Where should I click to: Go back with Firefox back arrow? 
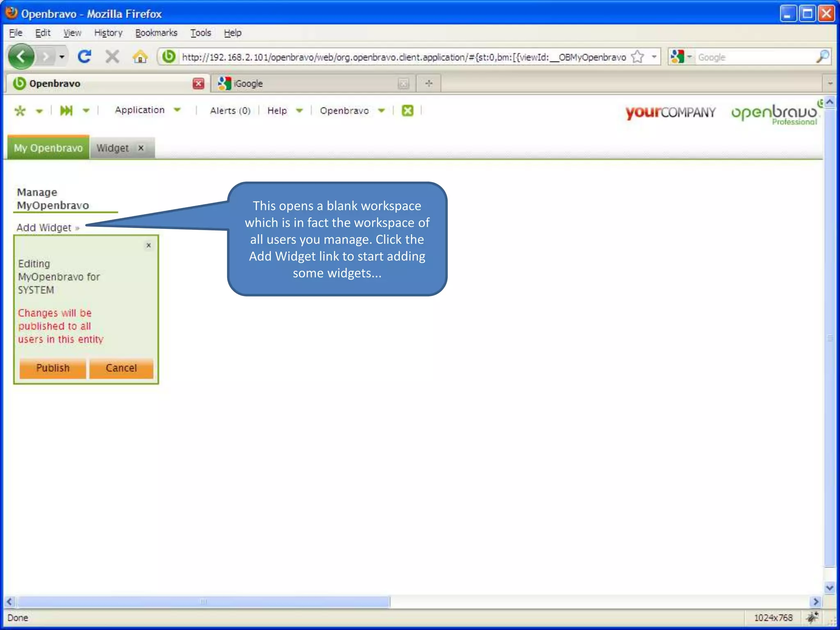tap(21, 57)
